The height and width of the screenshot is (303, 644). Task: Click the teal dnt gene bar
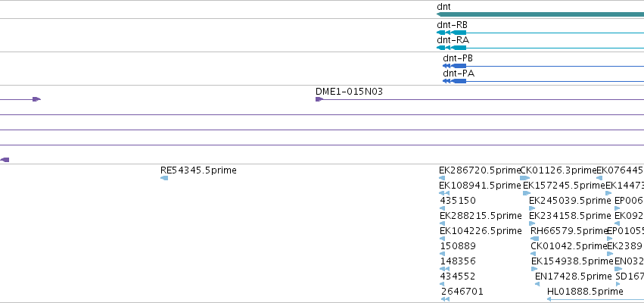[540, 14]
